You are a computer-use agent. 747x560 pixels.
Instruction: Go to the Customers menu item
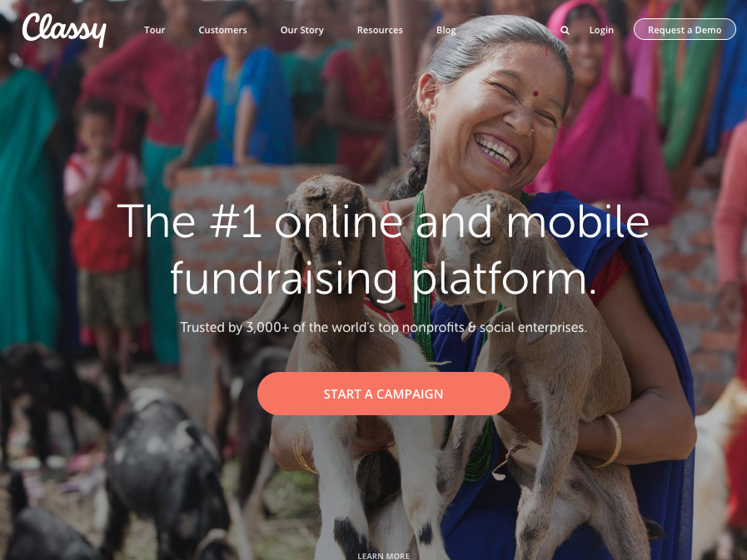tap(222, 30)
